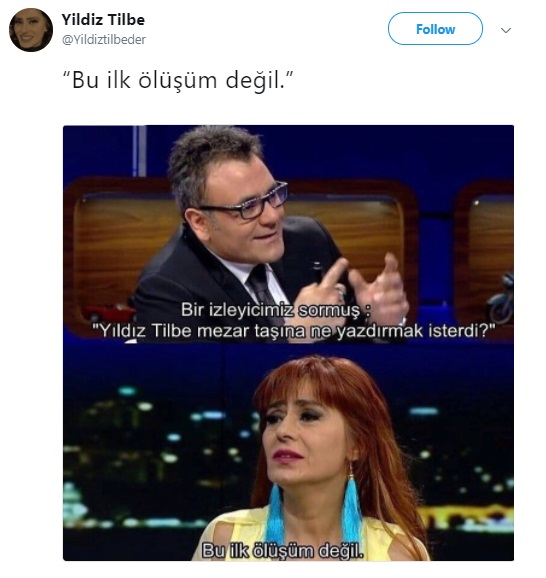Click the woman's left blue tassel earring
This screenshot has width=546, height=578.
coord(276,516)
